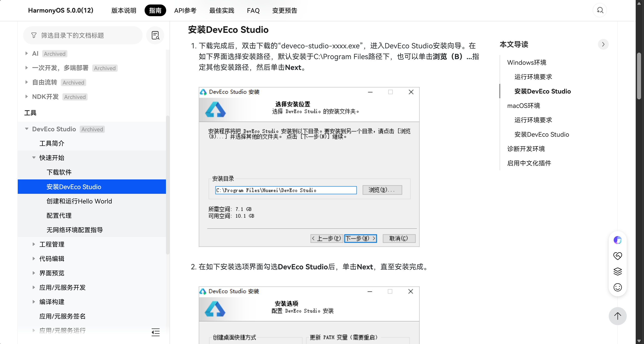Click the favorite heart floating icon
The width and height of the screenshot is (644, 344).
[x=618, y=256]
